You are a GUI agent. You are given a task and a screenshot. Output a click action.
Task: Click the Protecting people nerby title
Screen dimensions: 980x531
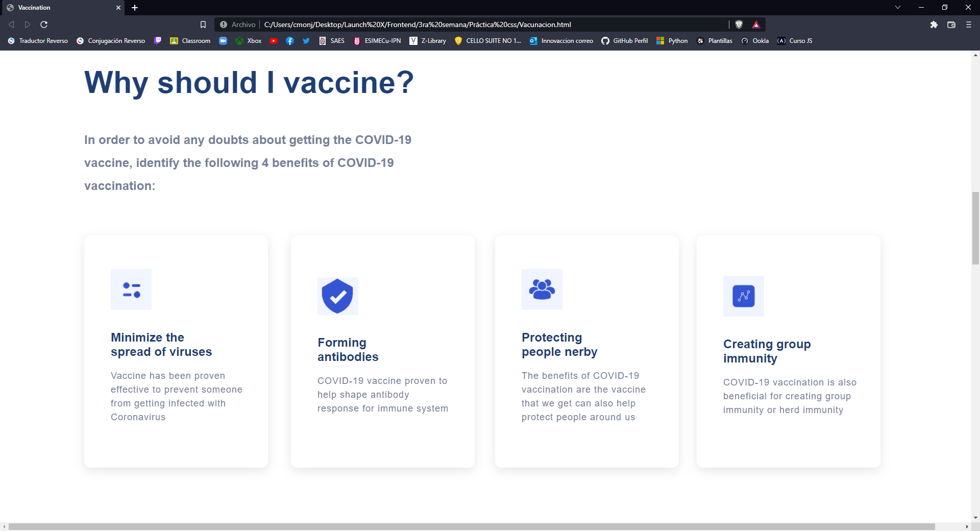[559, 345]
